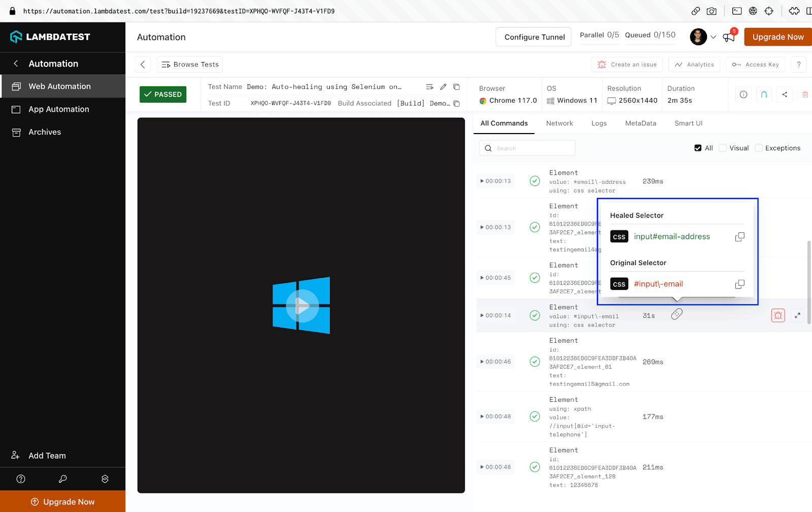Click the red delete test trash icon
Image resolution: width=812 pixels, height=512 pixels.
point(805,94)
